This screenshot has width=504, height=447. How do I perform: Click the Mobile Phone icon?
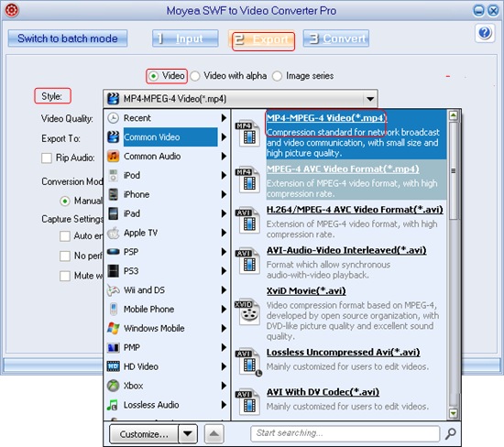[x=113, y=309]
